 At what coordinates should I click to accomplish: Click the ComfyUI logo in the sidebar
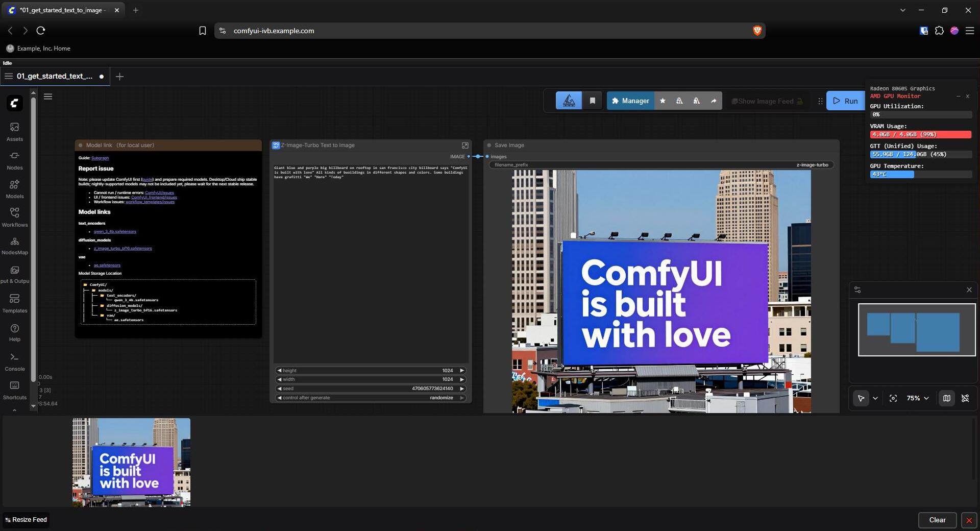click(x=14, y=103)
